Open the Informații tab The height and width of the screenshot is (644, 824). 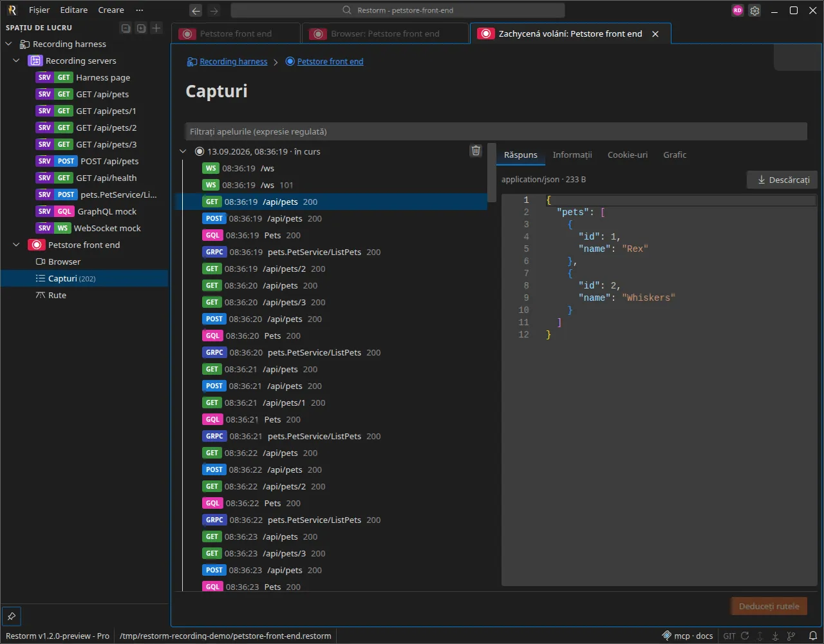(572, 155)
